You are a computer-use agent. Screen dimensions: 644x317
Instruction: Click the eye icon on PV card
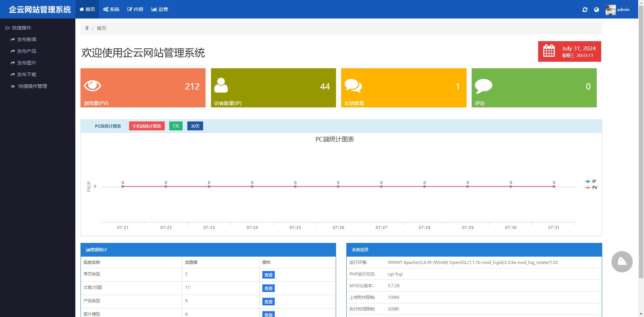pos(92,85)
